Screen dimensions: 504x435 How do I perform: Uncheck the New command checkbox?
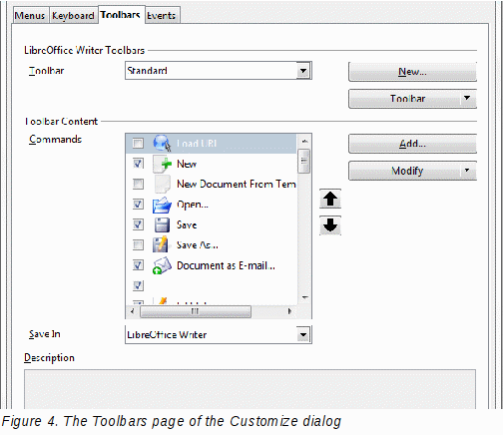[138, 164]
